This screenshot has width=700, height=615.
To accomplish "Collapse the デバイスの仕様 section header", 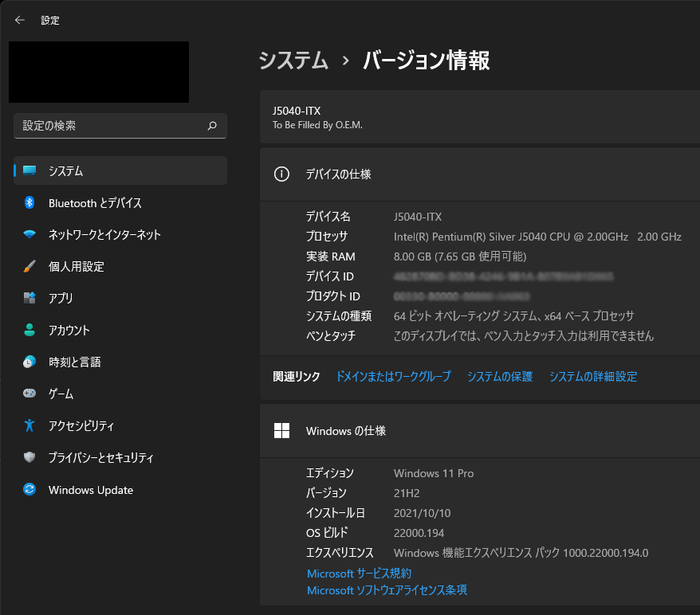I will click(480, 174).
